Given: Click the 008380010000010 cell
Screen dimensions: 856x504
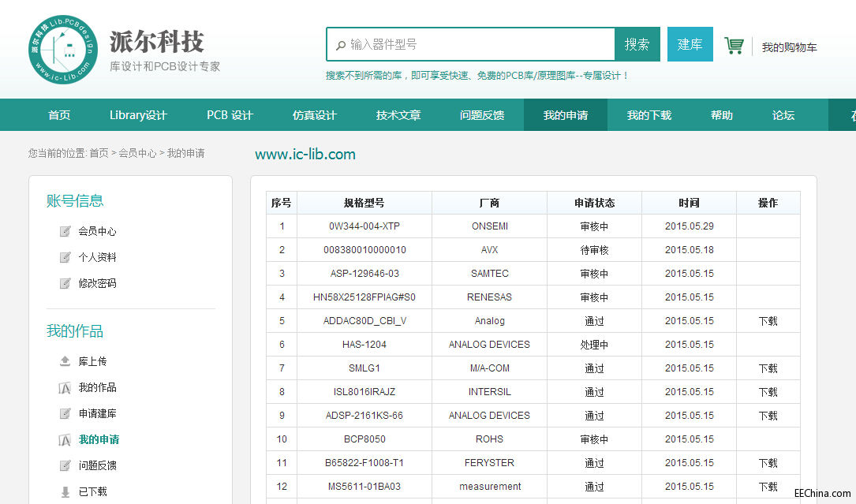Looking at the screenshot, I should pyautogui.click(x=364, y=250).
